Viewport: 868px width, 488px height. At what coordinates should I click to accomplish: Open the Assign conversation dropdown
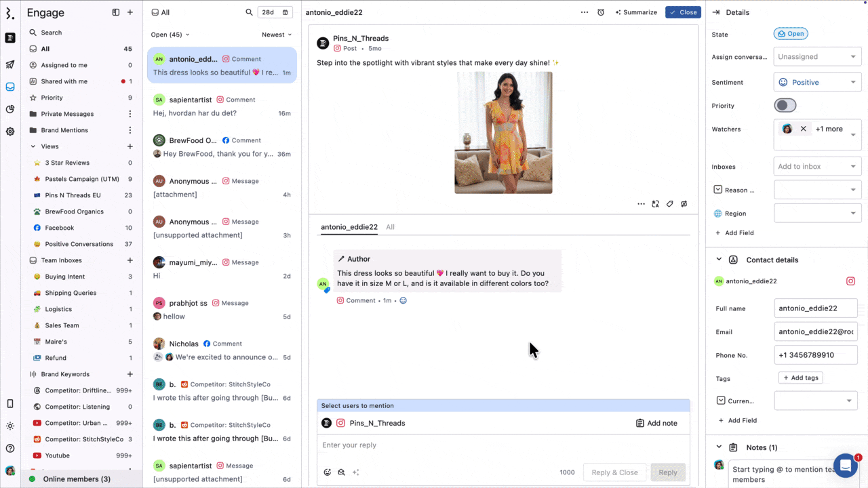[817, 57]
